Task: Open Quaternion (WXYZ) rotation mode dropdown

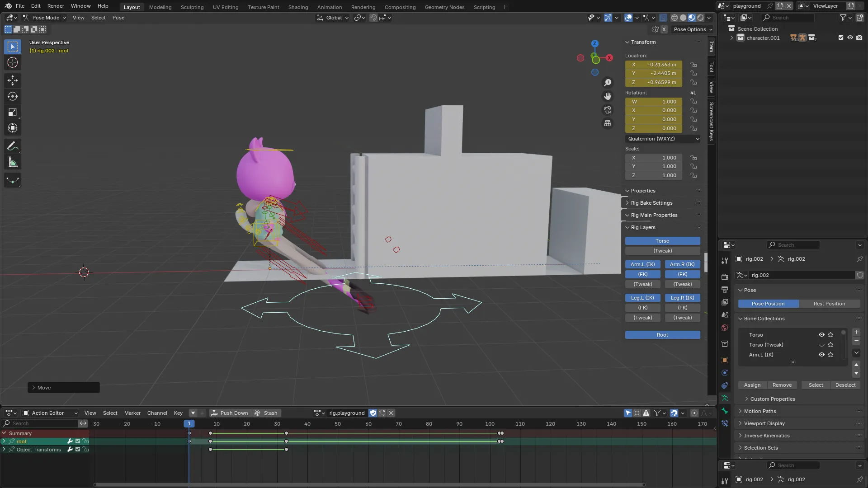Action: [x=663, y=139]
